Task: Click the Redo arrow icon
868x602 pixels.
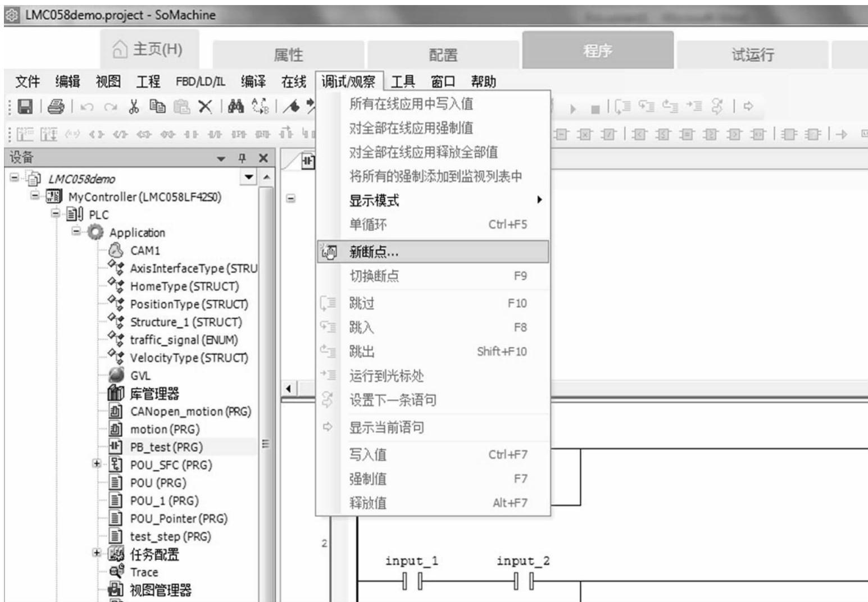Action: [x=111, y=107]
